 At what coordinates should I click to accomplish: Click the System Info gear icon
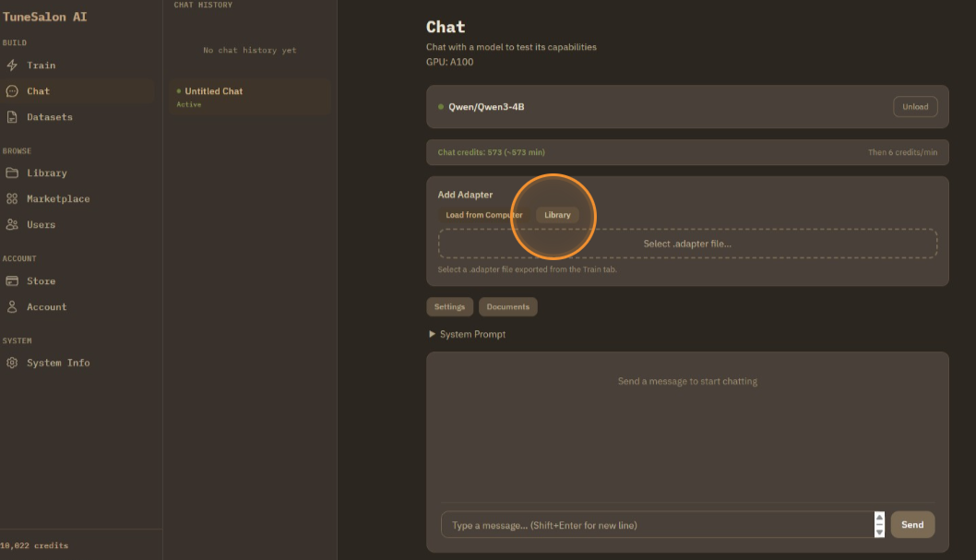tap(12, 363)
